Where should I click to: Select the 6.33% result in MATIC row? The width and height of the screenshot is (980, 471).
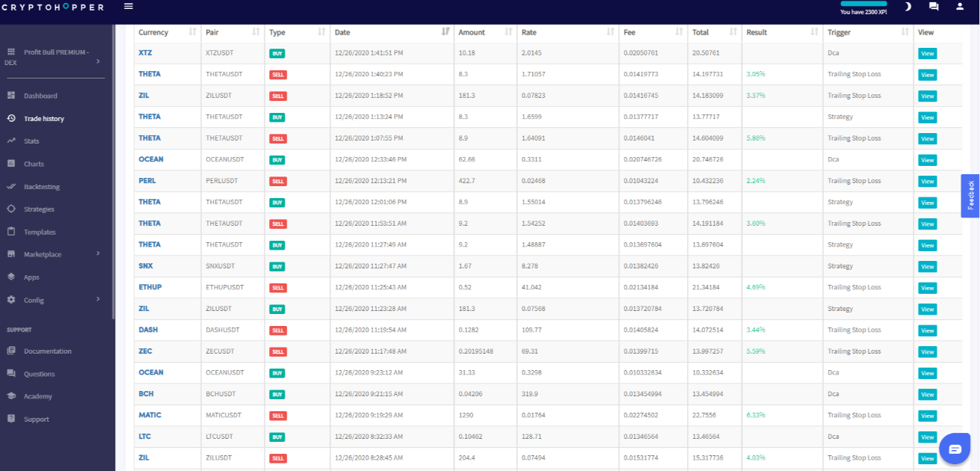tap(756, 415)
